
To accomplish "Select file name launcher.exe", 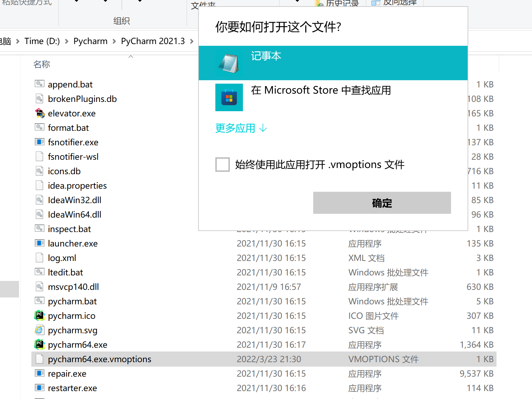I will tap(73, 243).
